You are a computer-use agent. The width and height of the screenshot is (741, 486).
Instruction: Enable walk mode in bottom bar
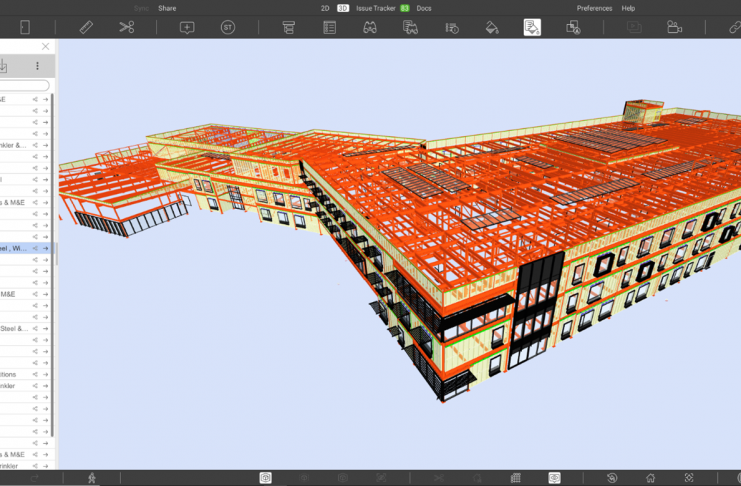tap(92, 478)
